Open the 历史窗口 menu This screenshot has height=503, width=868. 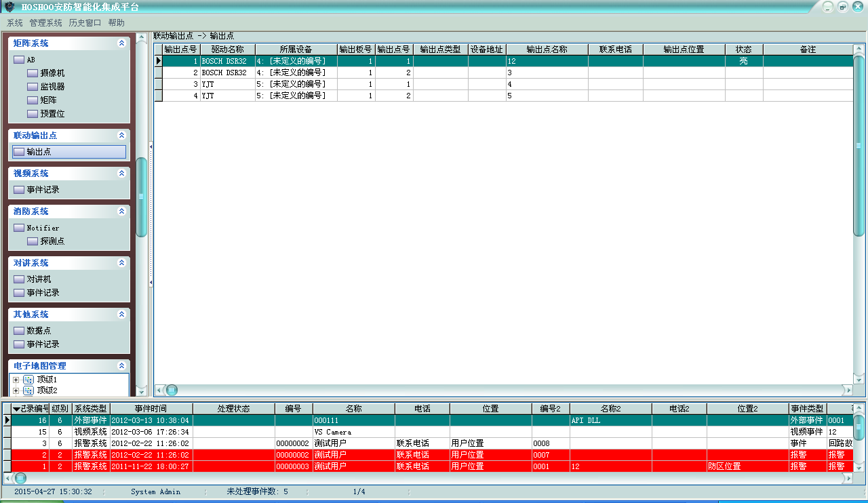[x=85, y=22]
